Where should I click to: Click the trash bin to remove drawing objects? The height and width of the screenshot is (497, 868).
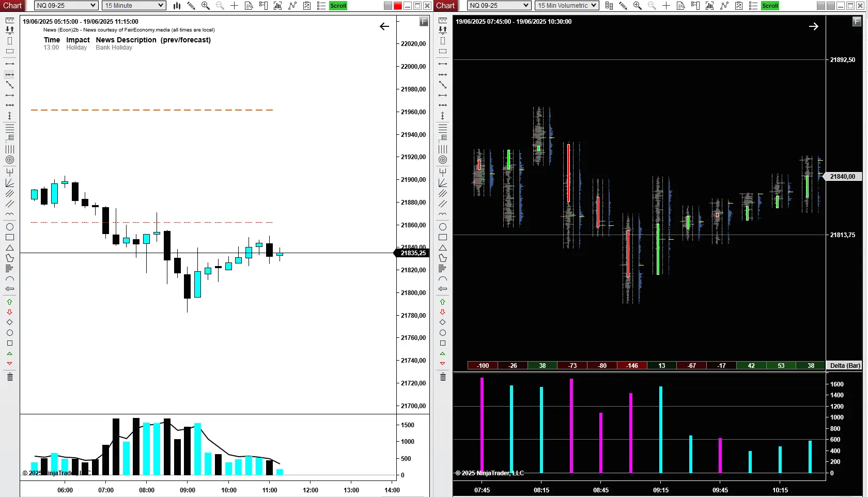point(10,377)
